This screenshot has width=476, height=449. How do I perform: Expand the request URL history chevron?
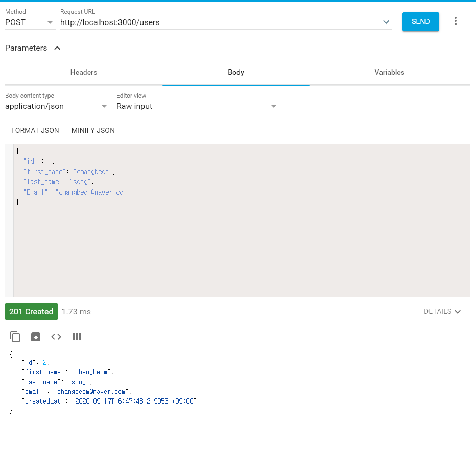click(x=386, y=22)
